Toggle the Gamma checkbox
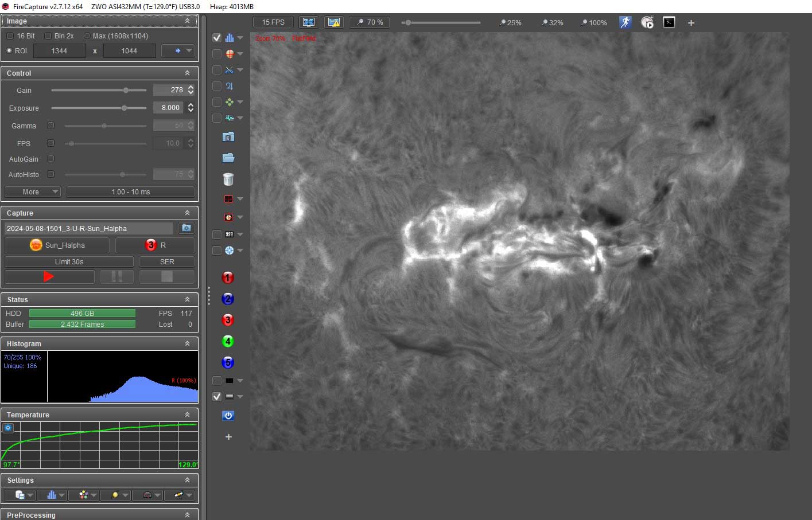 pyautogui.click(x=50, y=126)
